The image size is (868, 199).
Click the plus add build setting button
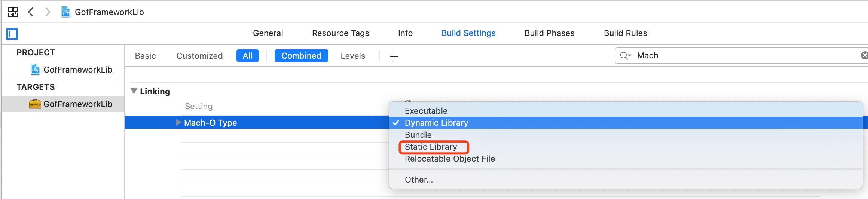coord(394,56)
